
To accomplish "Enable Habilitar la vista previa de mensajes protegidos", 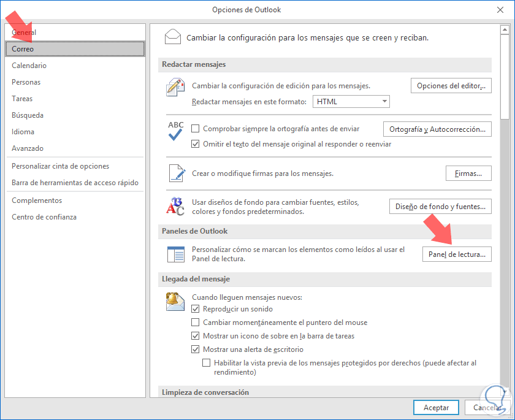I will click(x=206, y=362).
